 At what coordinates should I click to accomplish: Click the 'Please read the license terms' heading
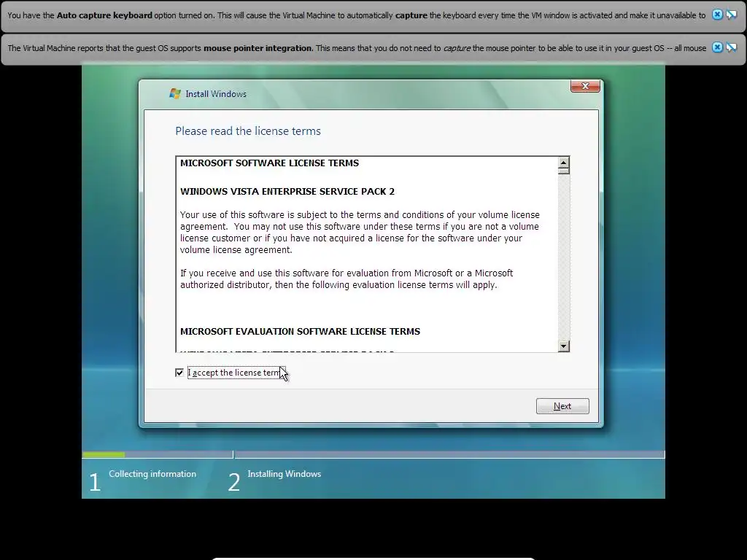248,131
